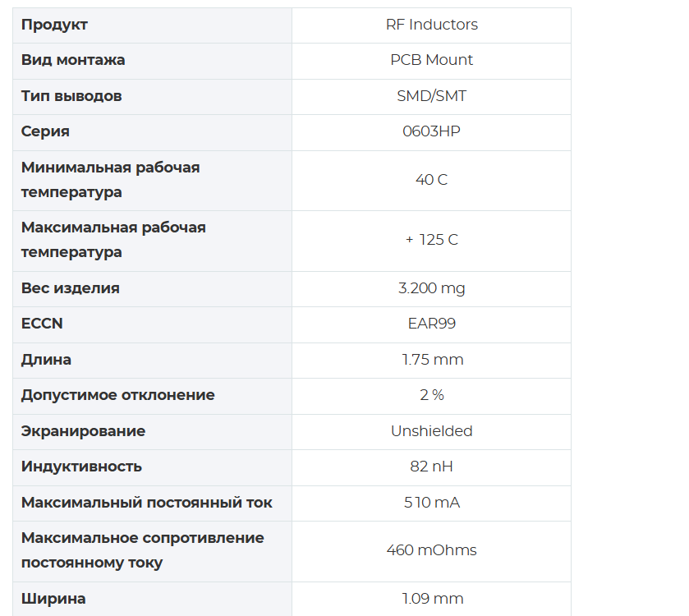Click the "Допустимое отклонение" label
This screenshot has width=689, height=616.
pos(117,395)
